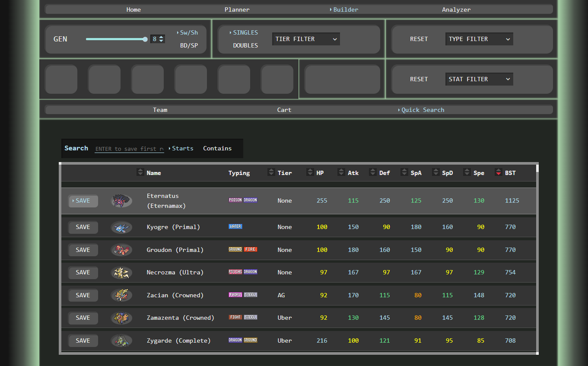The image size is (588, 366).
Task: Click the Kyogre (Primal) sprite icon
Action: click(x=121, y=227)
